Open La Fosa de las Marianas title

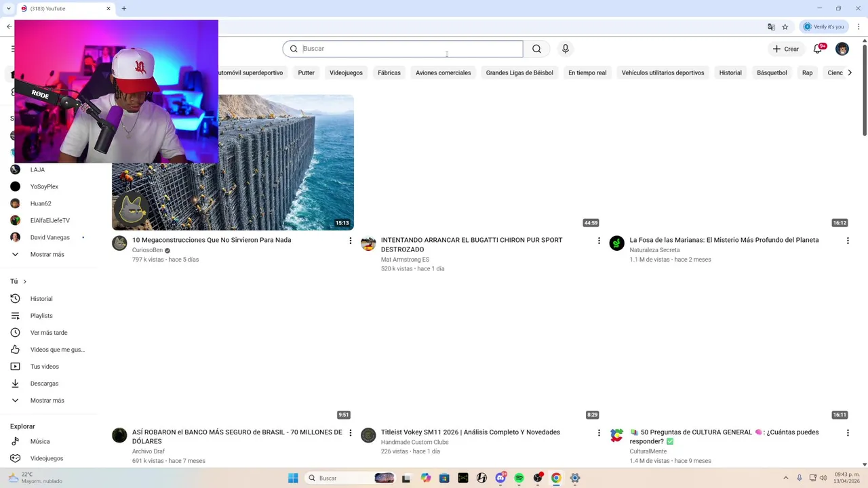[x=724, y=240]
